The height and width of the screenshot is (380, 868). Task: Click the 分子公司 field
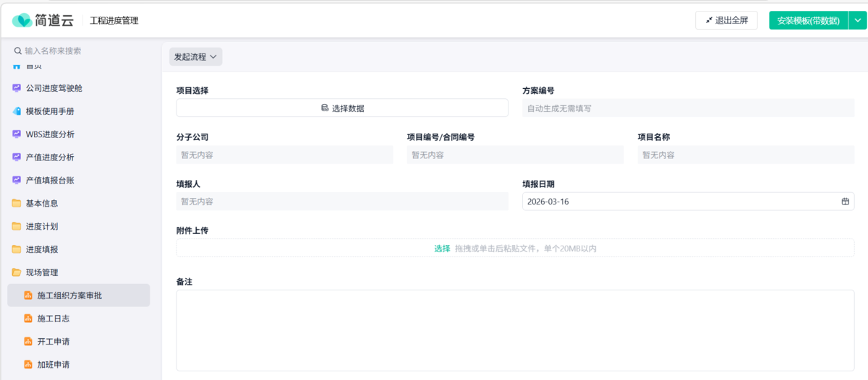click(285, 155)
